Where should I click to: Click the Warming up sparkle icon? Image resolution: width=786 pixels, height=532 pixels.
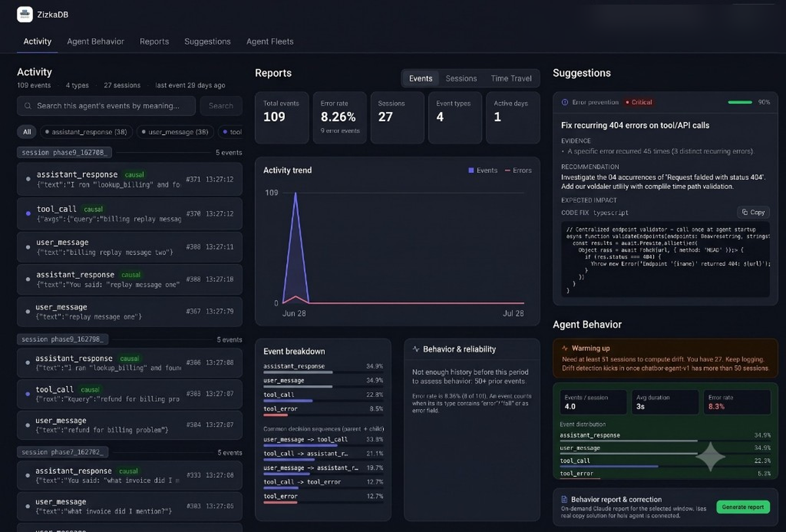(565, 349)
